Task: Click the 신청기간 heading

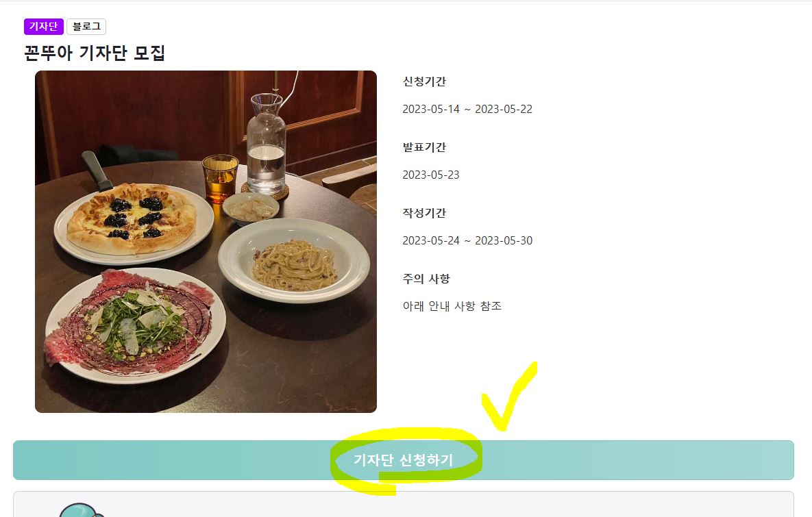Action: pos(424,81)
